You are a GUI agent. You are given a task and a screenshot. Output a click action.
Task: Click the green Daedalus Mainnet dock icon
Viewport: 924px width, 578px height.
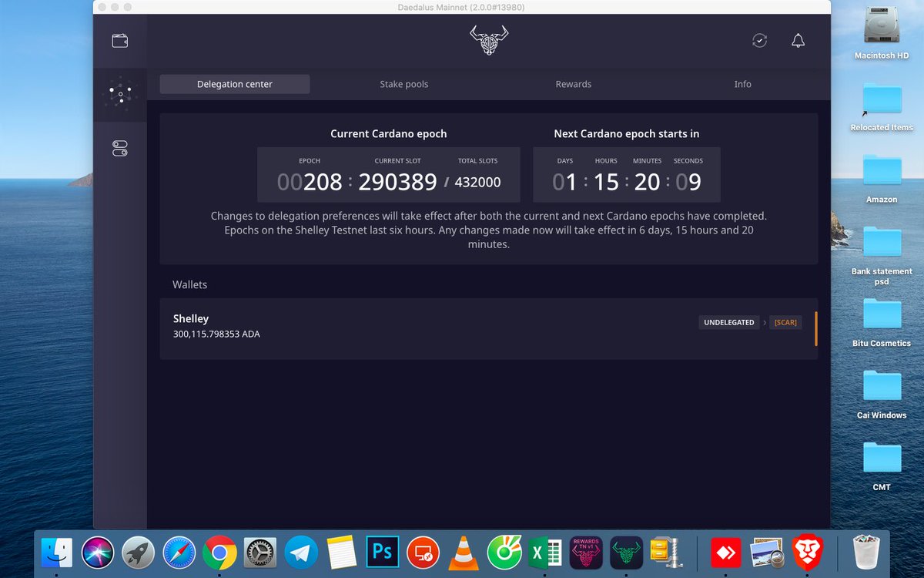[x=627, y=553]
